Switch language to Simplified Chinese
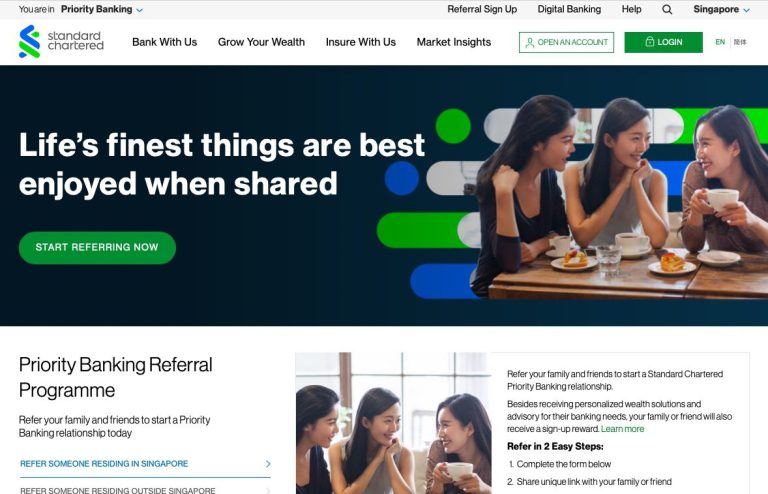The height and width of the screenshot is (494, 768). coord(740,42)
